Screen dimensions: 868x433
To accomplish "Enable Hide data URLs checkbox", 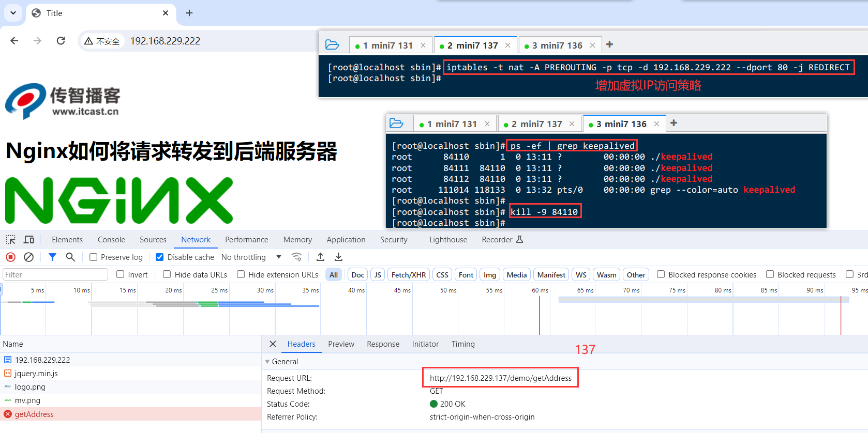I will 167,274.
